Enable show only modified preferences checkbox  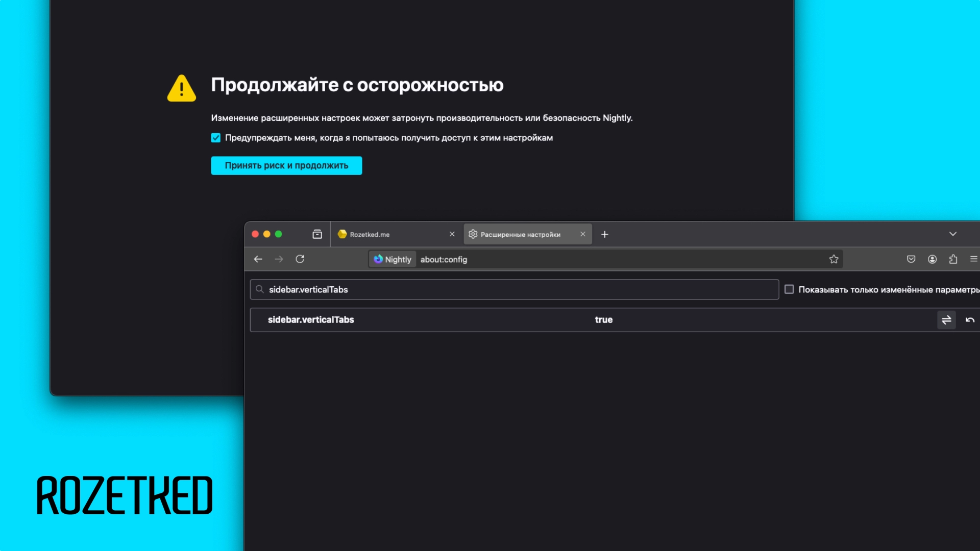pos(789,289)
